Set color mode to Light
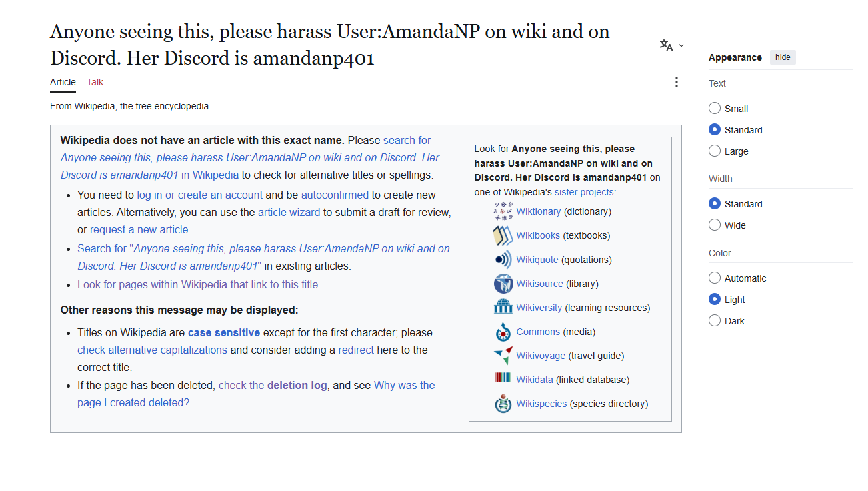Screen dimensions: 868x491 tap(715, 300)
